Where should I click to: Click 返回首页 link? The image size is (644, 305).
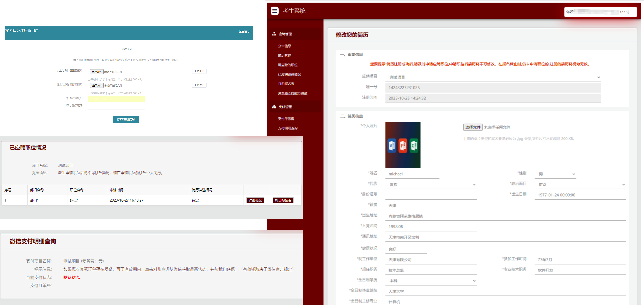[x=244, y=32]
